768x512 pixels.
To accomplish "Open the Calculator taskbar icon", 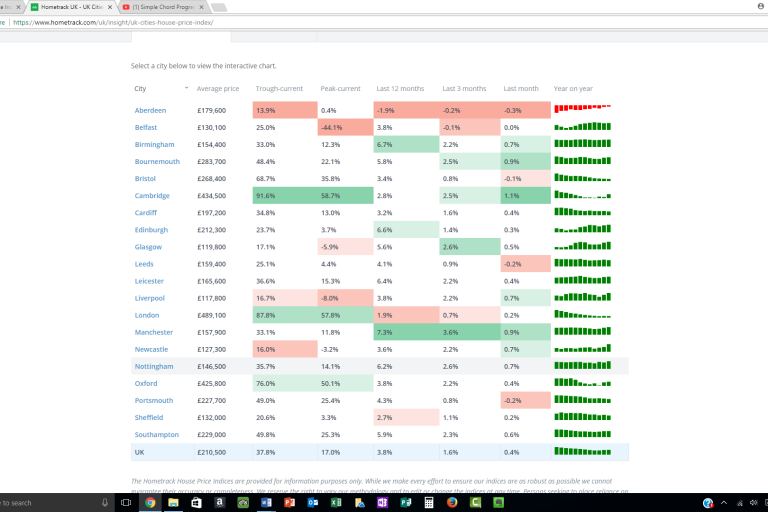I will pyautogui.click(x=428, y=503).
